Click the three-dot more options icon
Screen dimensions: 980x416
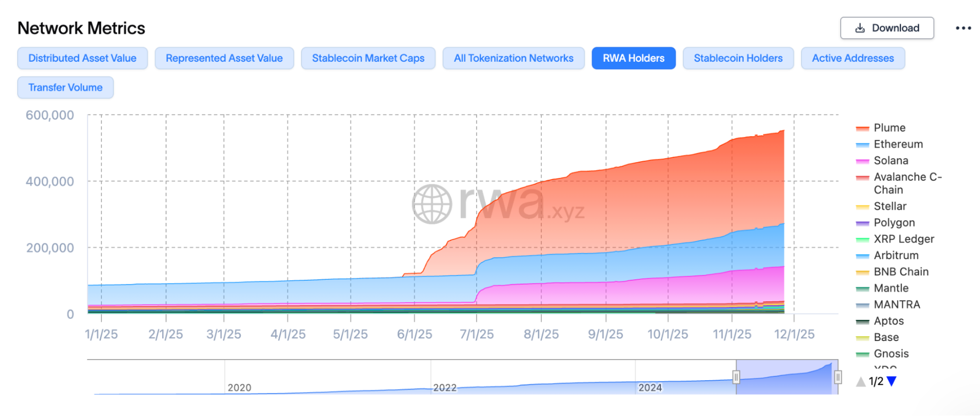click(x=963, y=28)
